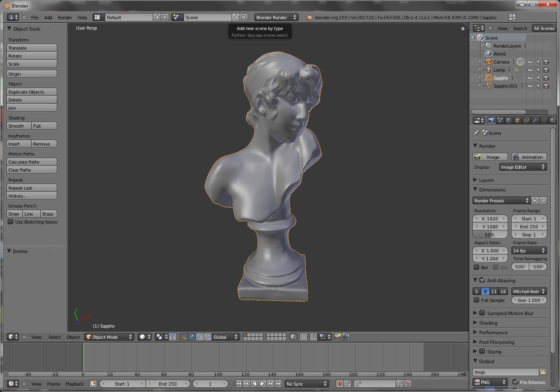Toggle Sappho.001 visibility eye in outliner
Viewport: 560px width, 392px height.
pos(530,86)
